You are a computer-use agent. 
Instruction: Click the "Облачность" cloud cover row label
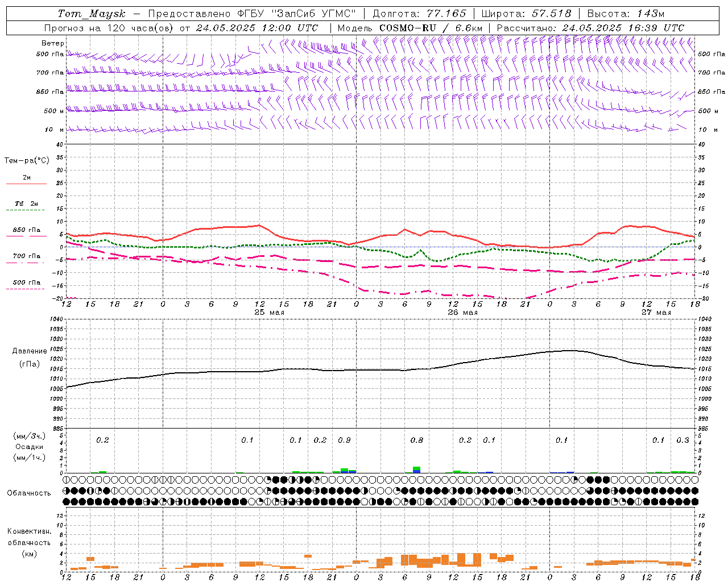(29, 493)
